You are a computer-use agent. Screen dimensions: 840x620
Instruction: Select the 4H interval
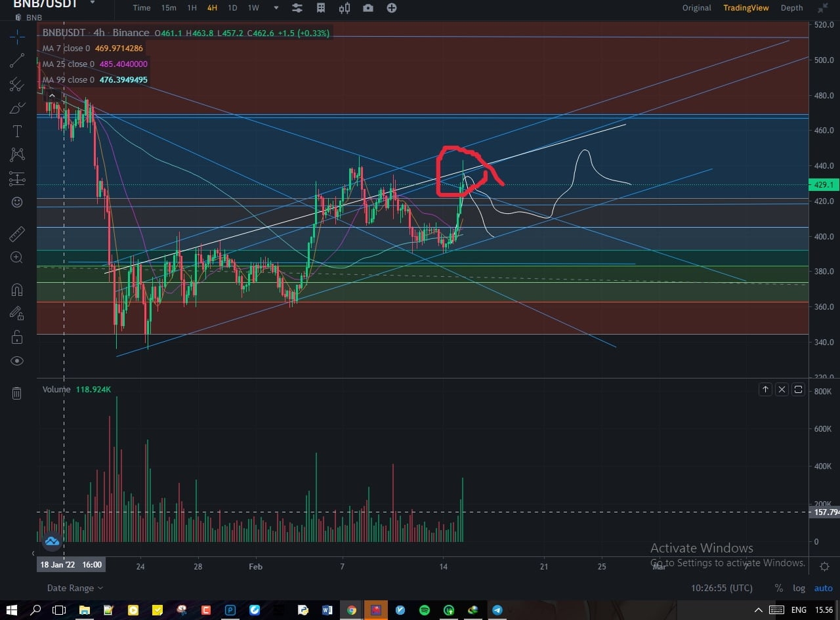[212, 8]
